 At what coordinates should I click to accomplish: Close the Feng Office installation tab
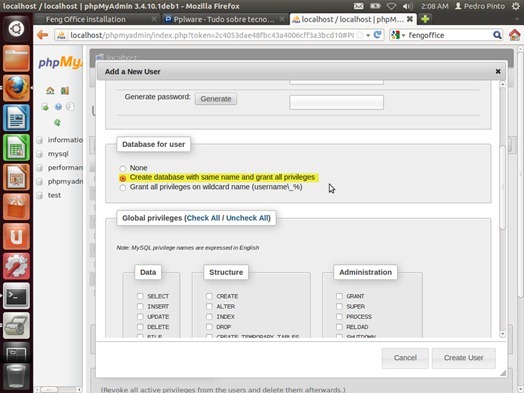pos(154,19)
